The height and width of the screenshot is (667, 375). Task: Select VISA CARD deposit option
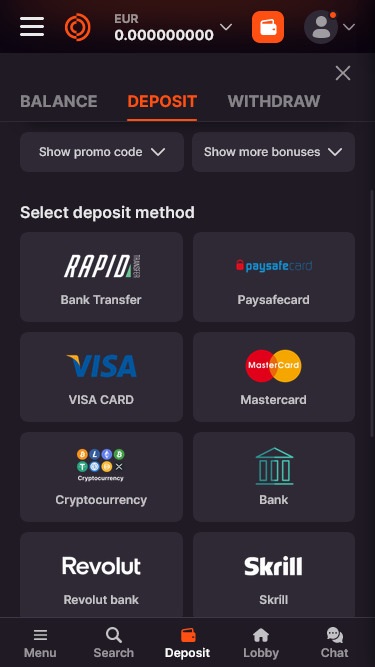[101, 377]
